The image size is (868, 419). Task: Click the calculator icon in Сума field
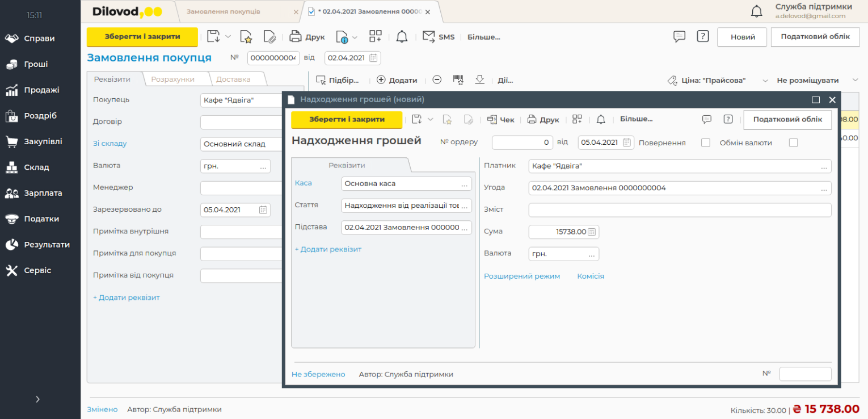click(x=592, y=232)
